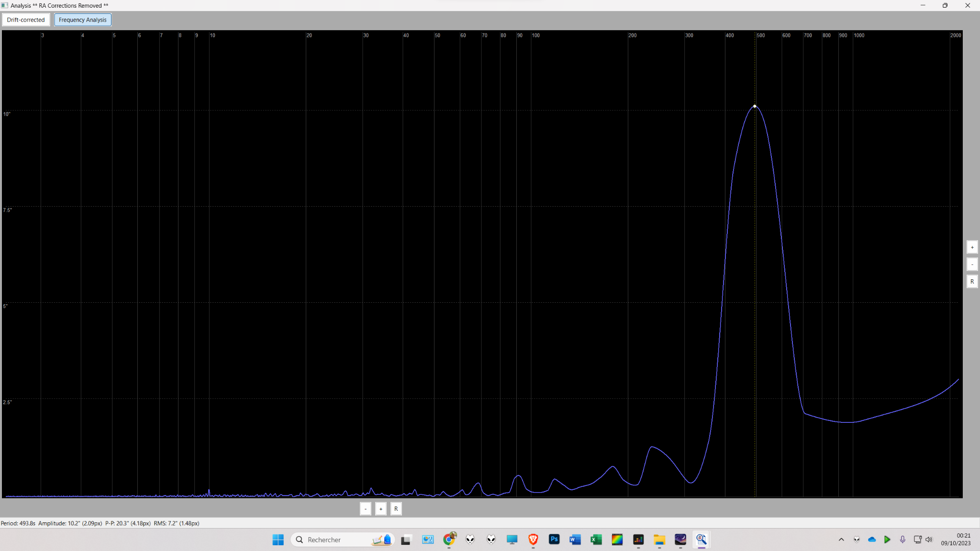Click the 20 period axis label
Screen dimensions: 980x551
(309, 35)
